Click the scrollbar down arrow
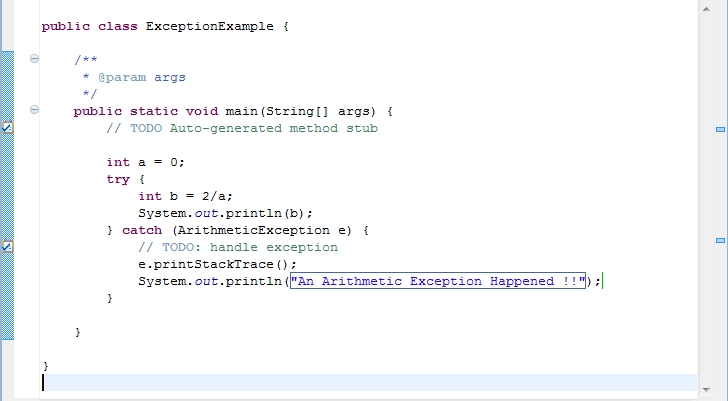The height and width of the screenshot is (401, 728). 706,390
